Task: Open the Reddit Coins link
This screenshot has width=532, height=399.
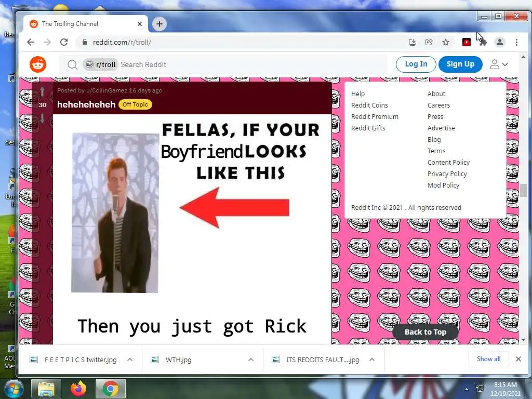Action: [x=369, y=105]
